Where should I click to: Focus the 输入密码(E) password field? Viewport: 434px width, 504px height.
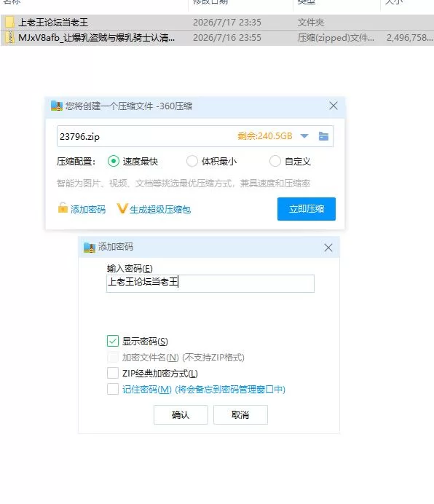point(210,283)
